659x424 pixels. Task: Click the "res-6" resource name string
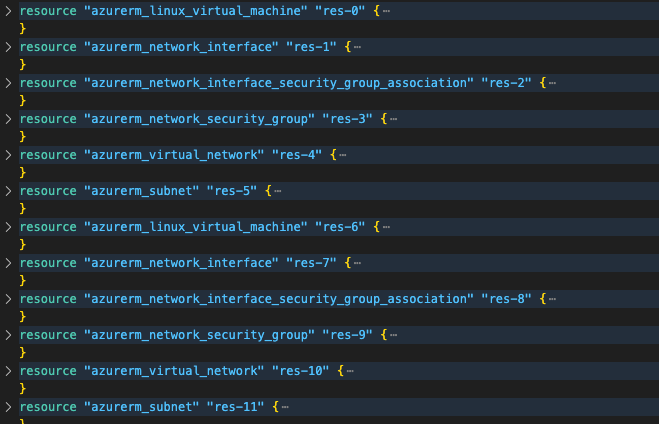point(340,227)
